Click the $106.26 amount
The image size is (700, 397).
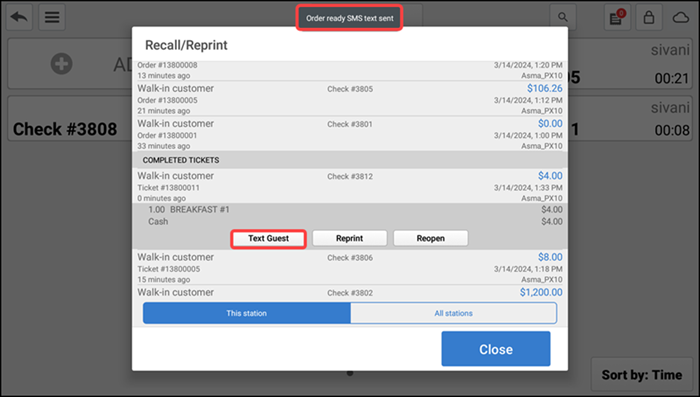[x=545, y=88]
